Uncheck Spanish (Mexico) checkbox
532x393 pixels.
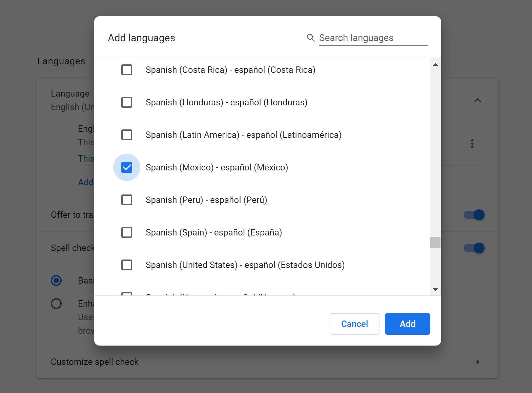[127, 167]
